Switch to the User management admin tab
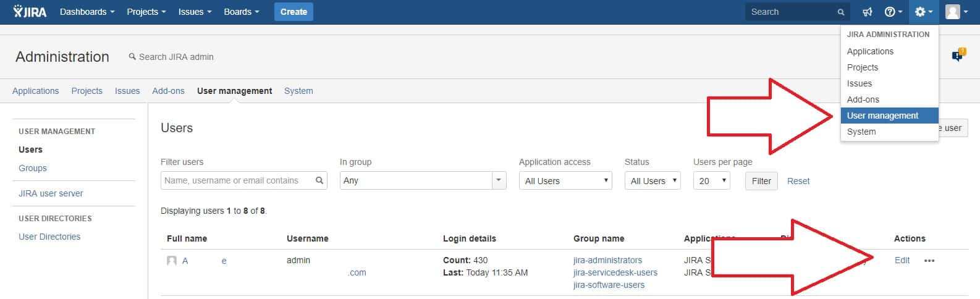 click(x=234, y=91)
